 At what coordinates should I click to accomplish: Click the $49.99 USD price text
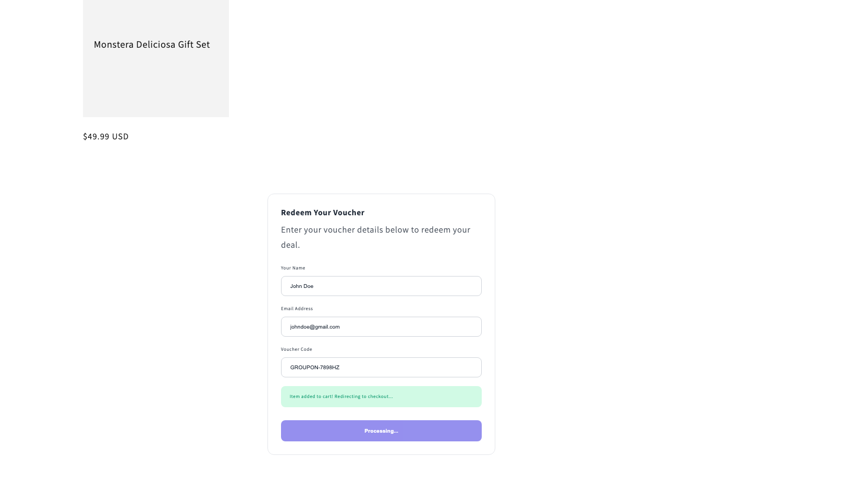click(x=106, y=137)
